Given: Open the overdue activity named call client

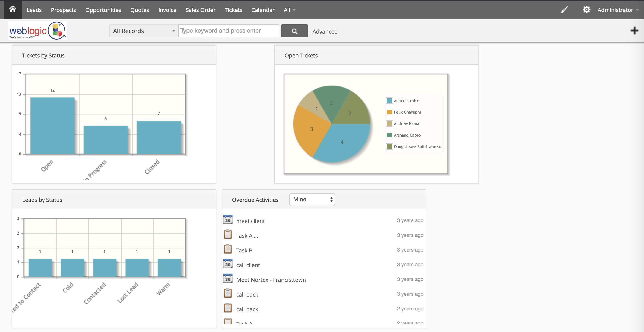Looking at the screenshot, I should (248, 265).
